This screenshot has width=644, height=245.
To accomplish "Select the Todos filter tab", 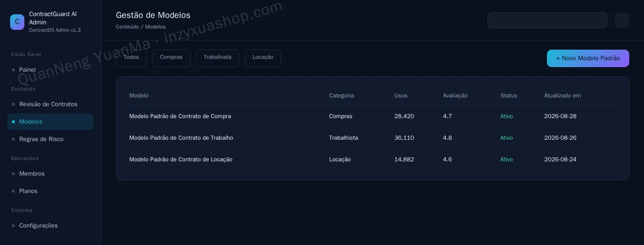I will pos(131,58).
